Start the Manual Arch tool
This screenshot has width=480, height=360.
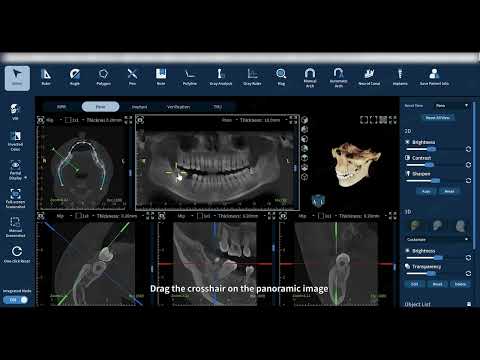(310, 78)
